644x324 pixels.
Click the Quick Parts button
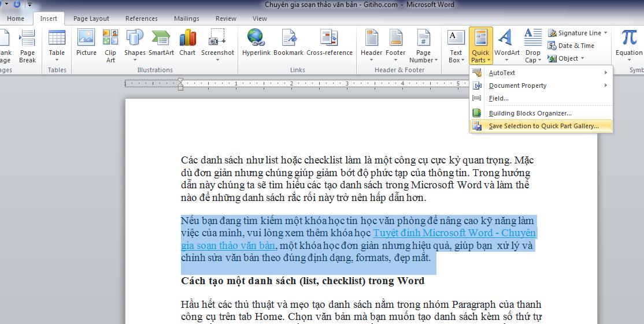(480, 46)
